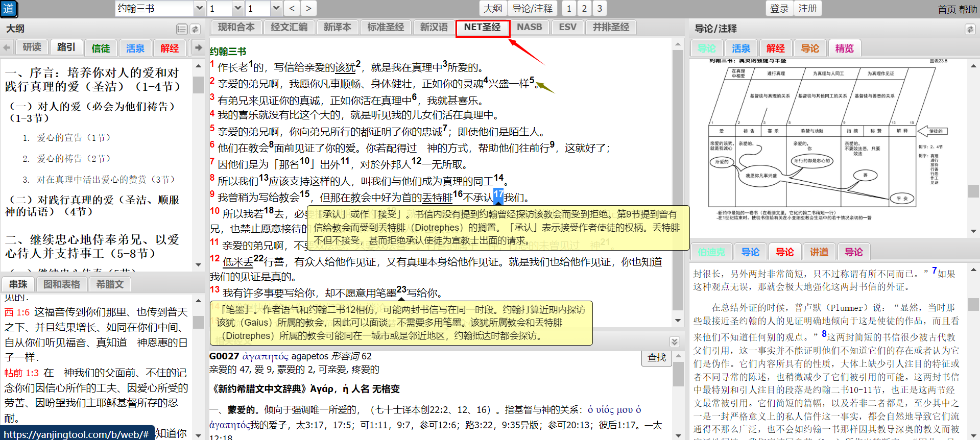Toggle the 导论/注释 panel button in top bar
The height and width of the screenshot is (440, 980).
532,8
